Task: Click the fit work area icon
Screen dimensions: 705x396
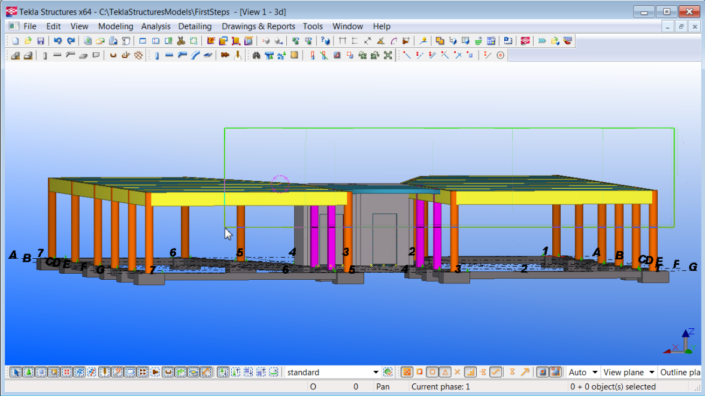Action: pos(194,41)
